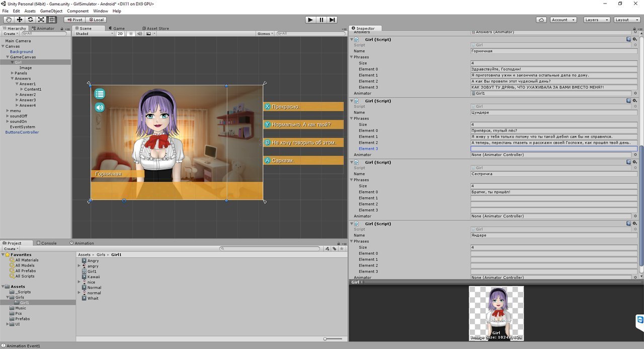Open the Hierarchy Create dropdown
The width and height of the screenshot is (644, 349).
10,34
